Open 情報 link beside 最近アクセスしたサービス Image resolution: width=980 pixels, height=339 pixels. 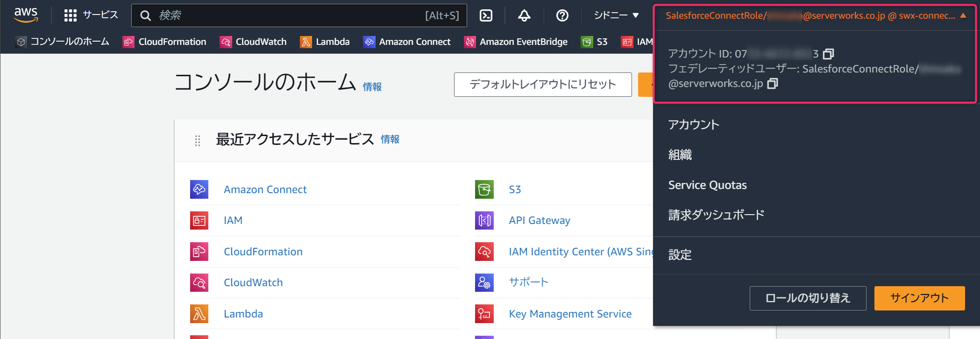390,139
